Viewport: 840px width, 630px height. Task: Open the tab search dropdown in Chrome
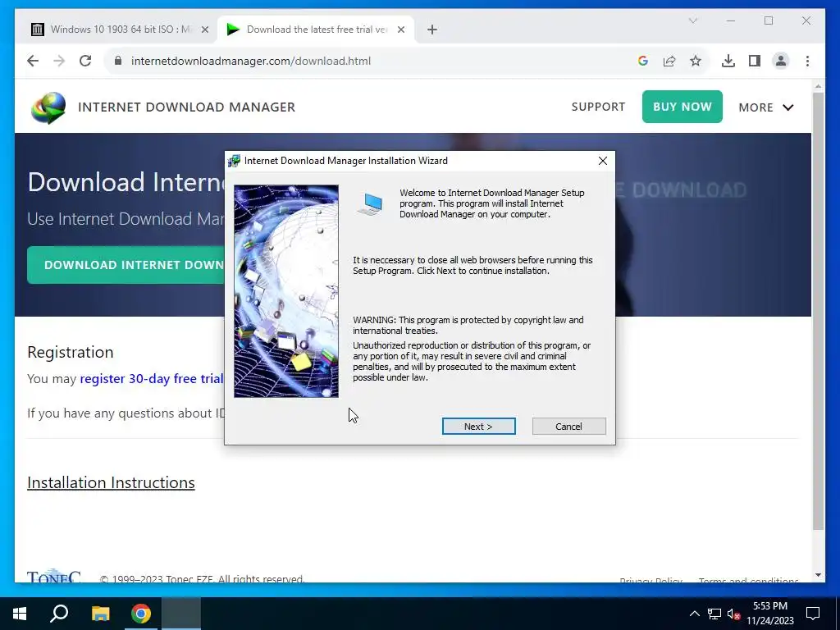point(692,21)
